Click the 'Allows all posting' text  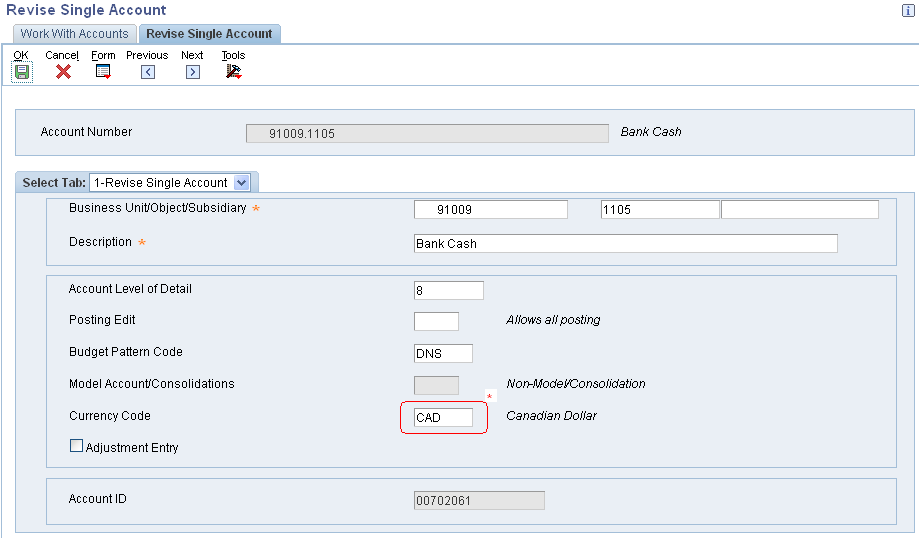click(553, 320)
